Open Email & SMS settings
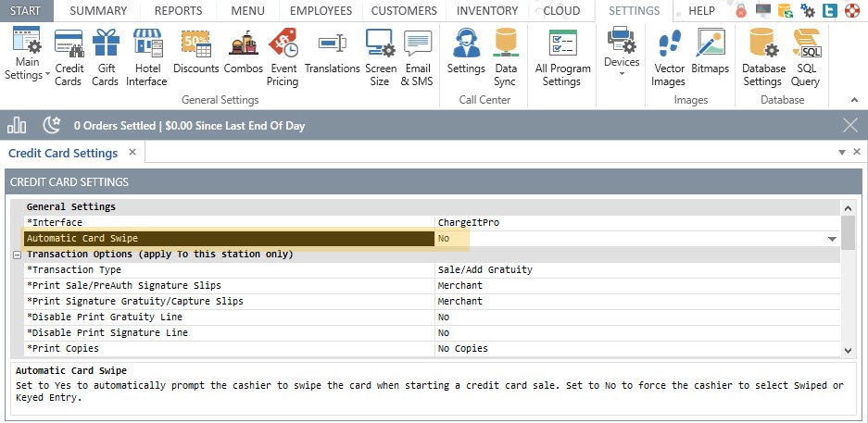 pyautogui.click(x=417, y=57)
